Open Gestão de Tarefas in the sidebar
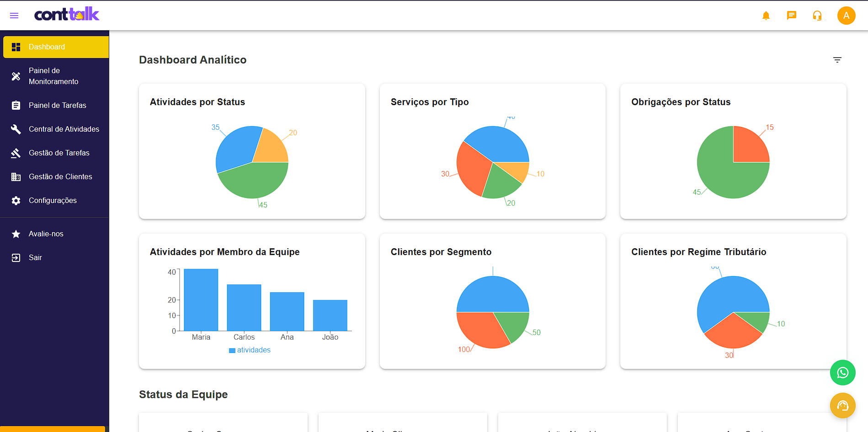 coord(59,153)
